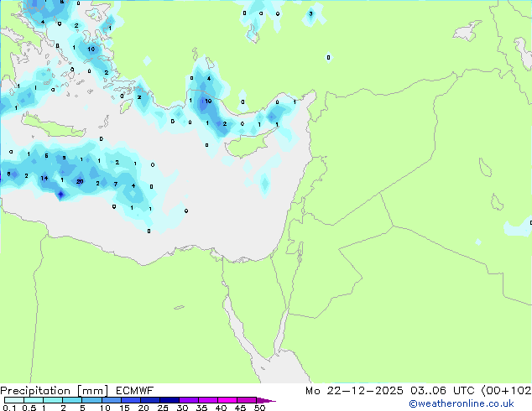Select the legend swatch between 20 and 25
The width and height of the screenshot is (532, 411).
pos(150,400)
